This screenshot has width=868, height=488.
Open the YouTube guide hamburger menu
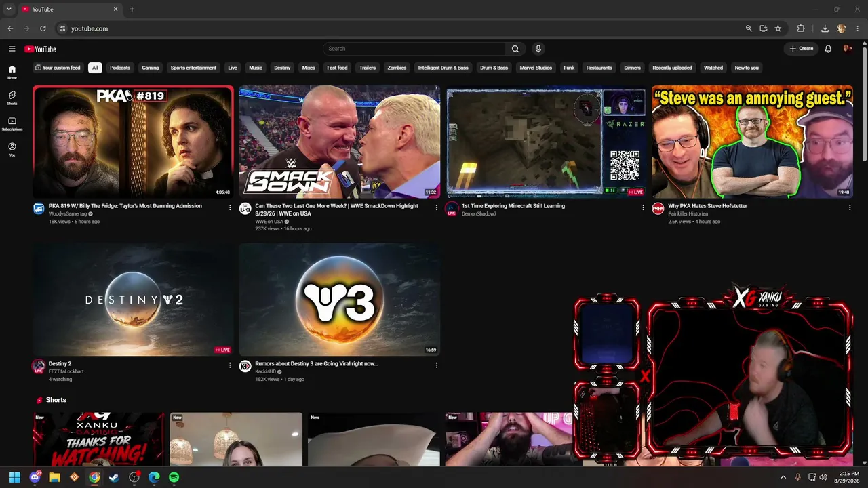12,49
